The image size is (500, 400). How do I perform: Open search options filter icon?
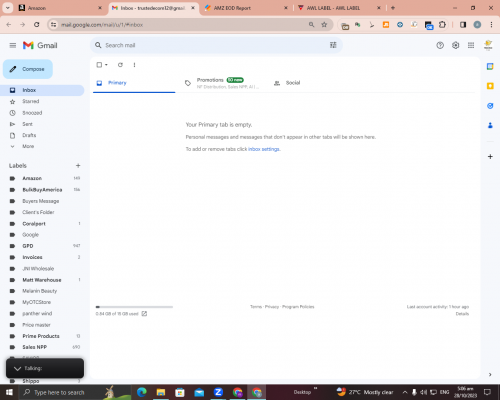(333, 45)
